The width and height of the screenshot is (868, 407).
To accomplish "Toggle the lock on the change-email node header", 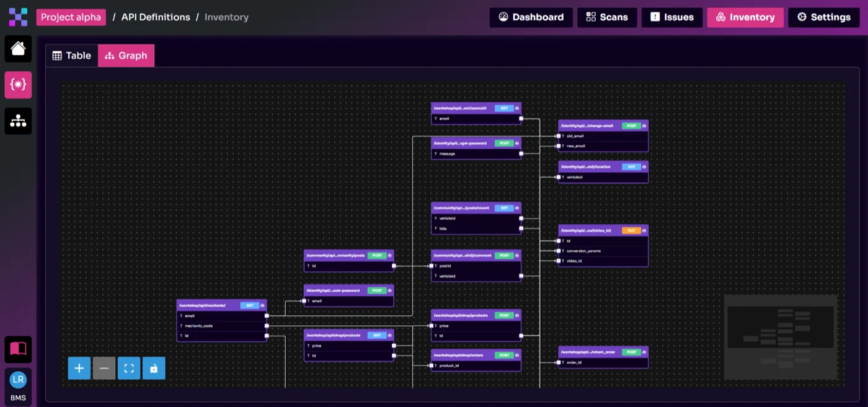I will 643,125.
